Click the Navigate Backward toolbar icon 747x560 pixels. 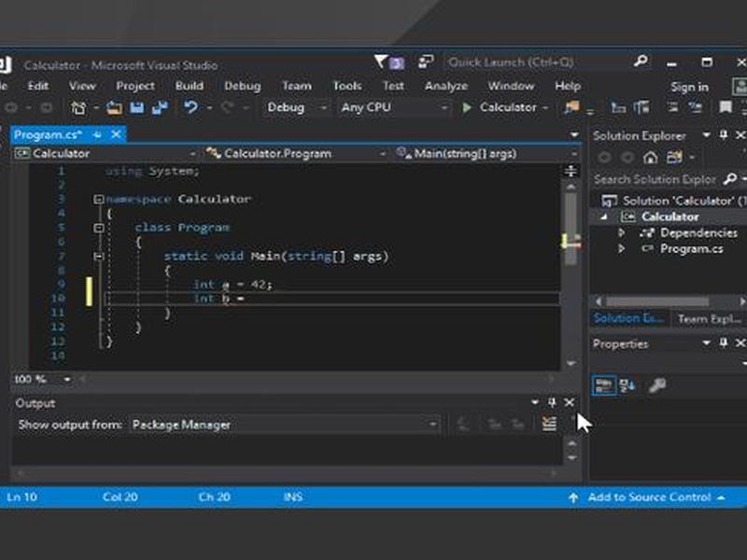[11, 108]
